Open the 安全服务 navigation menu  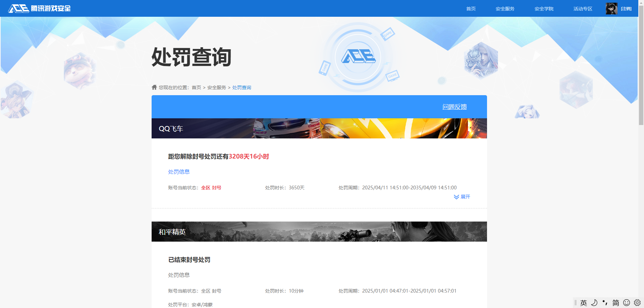coord(505,9)
